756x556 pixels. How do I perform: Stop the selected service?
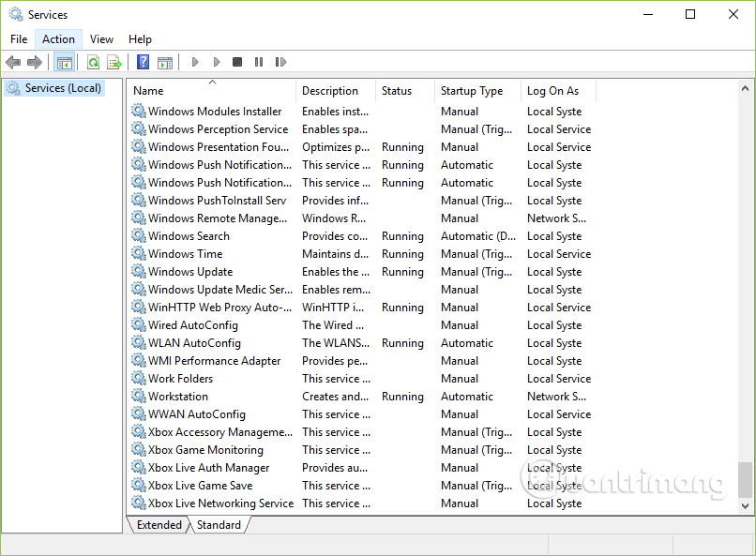pyautogui.click(x=236, y=62)
